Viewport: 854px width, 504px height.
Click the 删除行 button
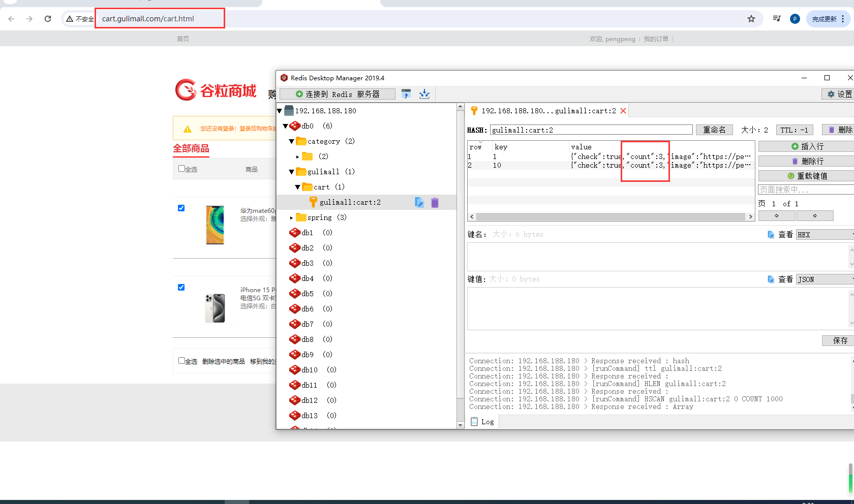click(x=807, y=161)
